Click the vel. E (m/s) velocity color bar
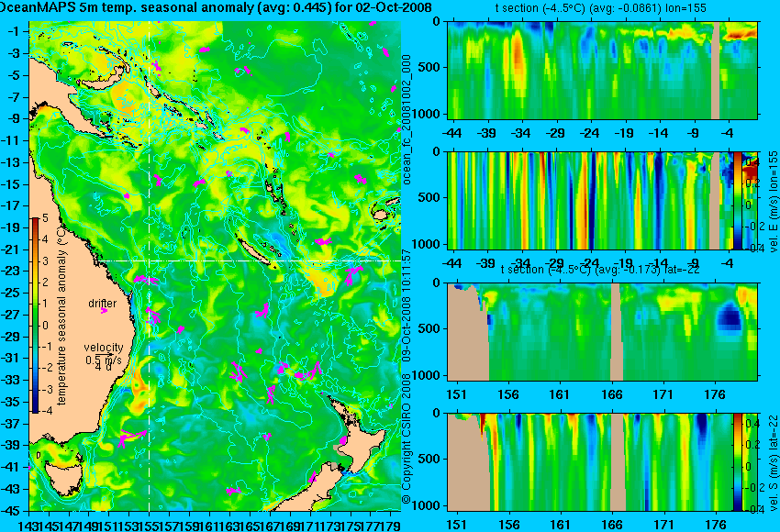Image resolution: width=780 pixels, height=532 pixels. 737,201
